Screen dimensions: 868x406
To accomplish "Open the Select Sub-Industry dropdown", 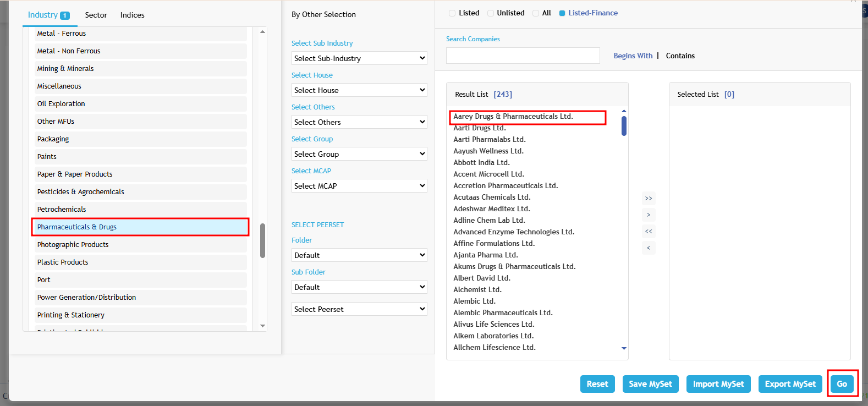I will tap(359, 58).
